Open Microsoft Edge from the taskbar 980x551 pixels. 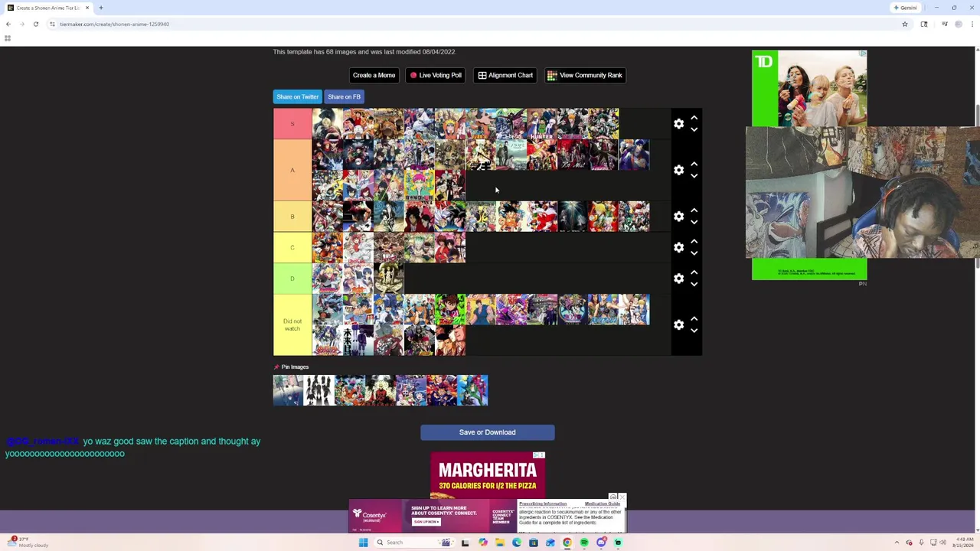[x=516, y=543]
